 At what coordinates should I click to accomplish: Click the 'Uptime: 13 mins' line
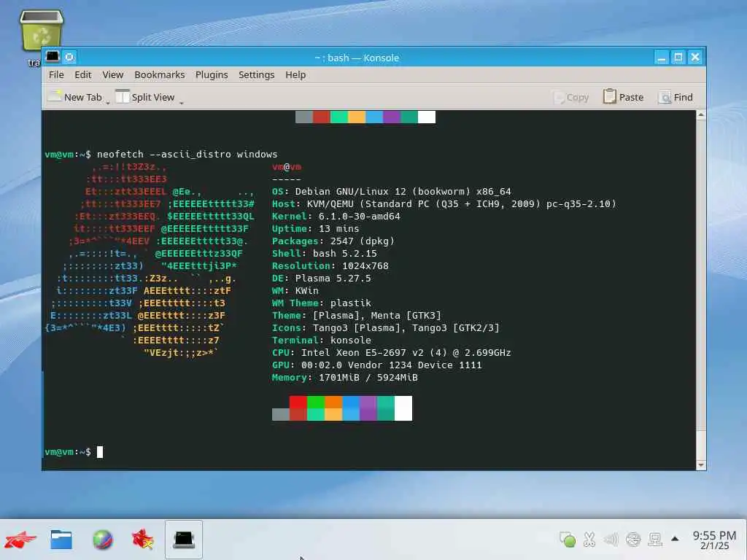tap(315, 228)
